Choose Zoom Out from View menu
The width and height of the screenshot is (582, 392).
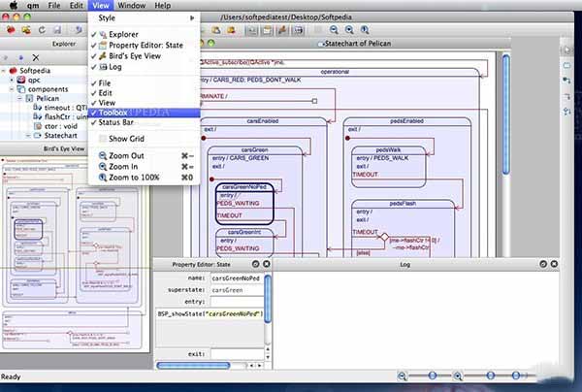(126, 155)
